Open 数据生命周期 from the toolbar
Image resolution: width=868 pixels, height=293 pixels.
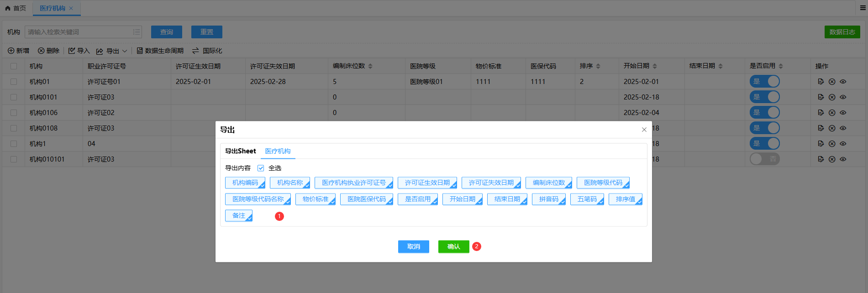[x=160, y=51]
